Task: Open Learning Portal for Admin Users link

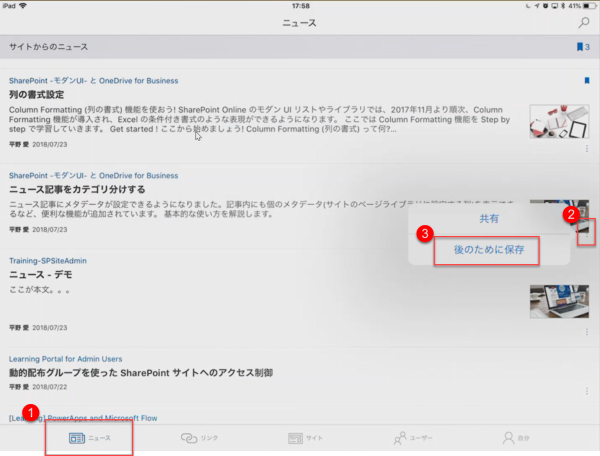Action: [x=65, y=359]
